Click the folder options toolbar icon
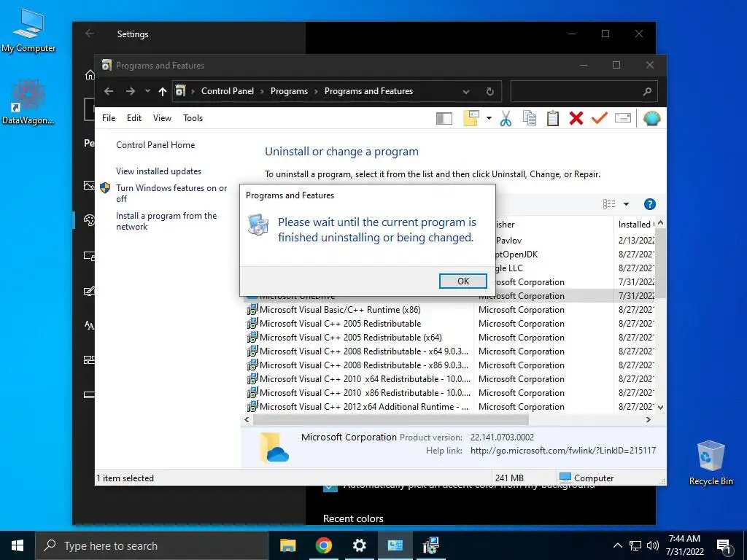The height and width of the screenshot is (560, 747). click(471, 118)
